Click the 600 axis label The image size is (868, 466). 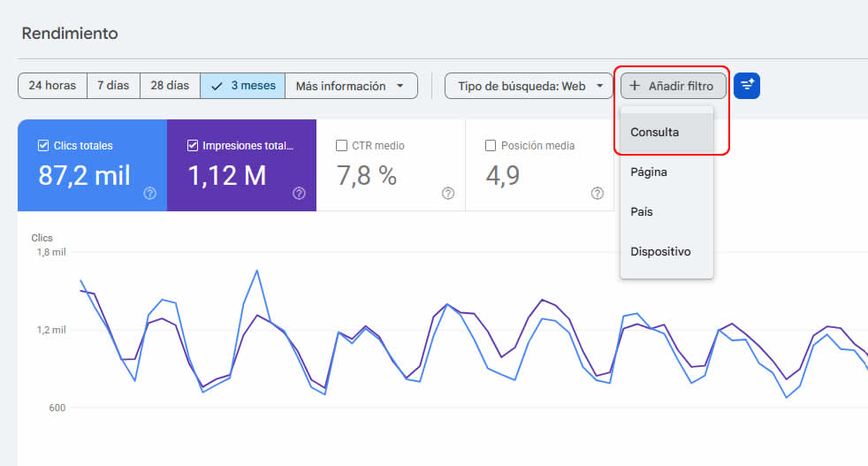pyautogui.click(x=57, y=408)
